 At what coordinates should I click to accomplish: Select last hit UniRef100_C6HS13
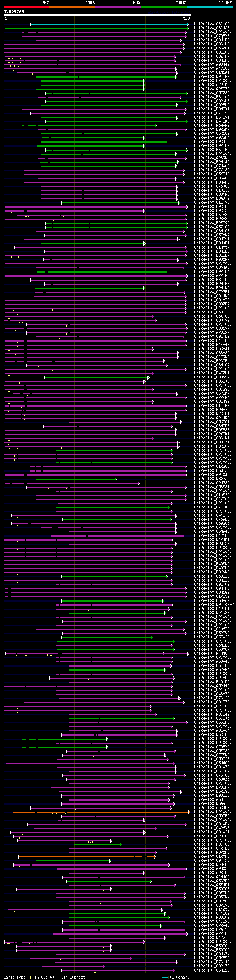[x=212, y=970]
